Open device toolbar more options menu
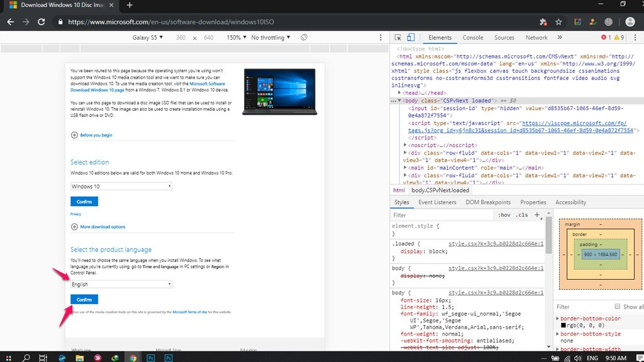The image size is (644, 362). [x=380, y=37]
